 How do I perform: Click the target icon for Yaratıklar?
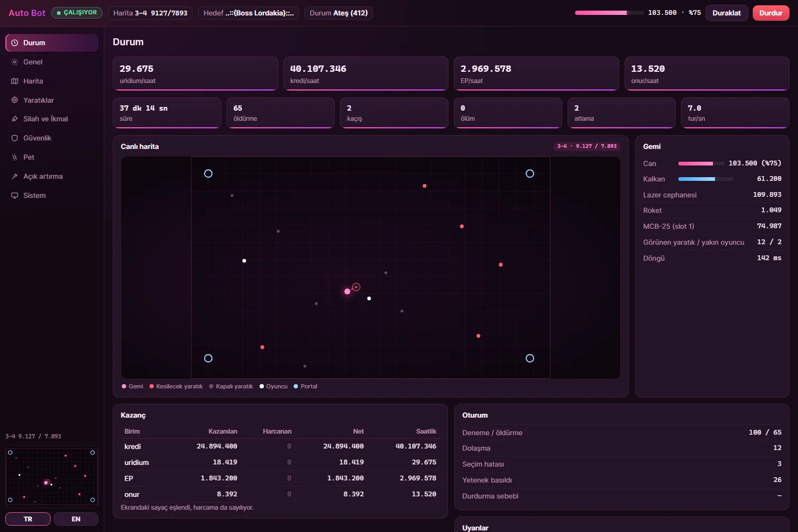15,100
